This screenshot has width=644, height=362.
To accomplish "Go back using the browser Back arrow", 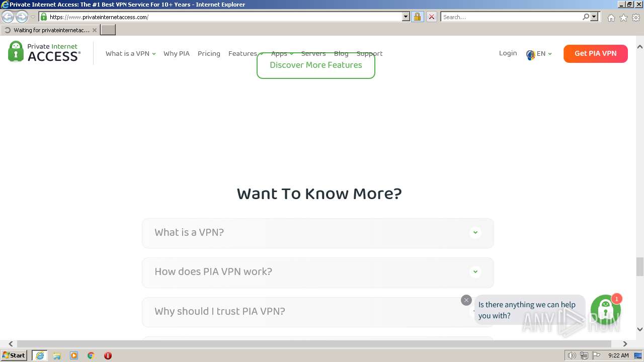I will [x=8, y=17].
